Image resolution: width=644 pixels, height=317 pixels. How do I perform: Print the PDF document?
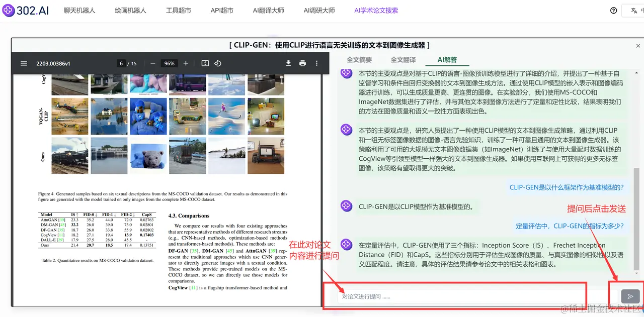coord(302,63)
